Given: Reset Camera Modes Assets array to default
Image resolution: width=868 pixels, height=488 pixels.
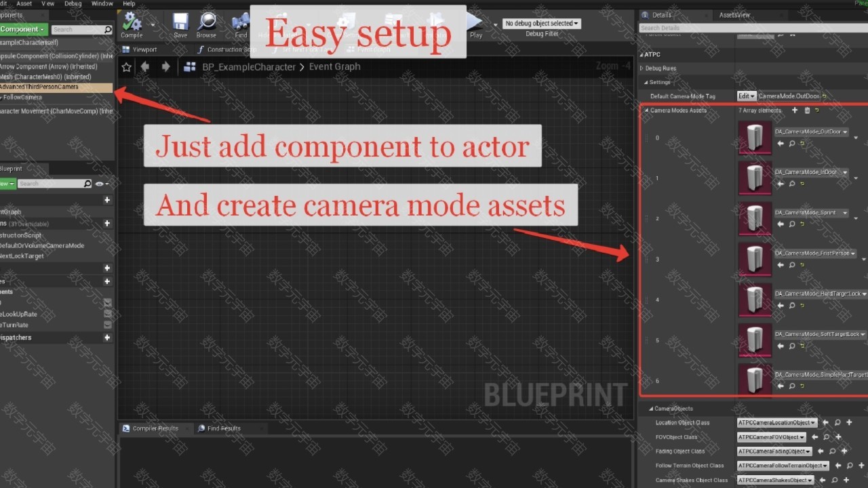Looking at the screenshot, I should (817, 110).
